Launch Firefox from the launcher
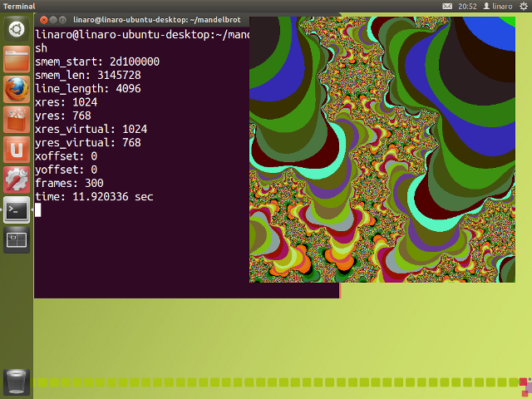 17,90
